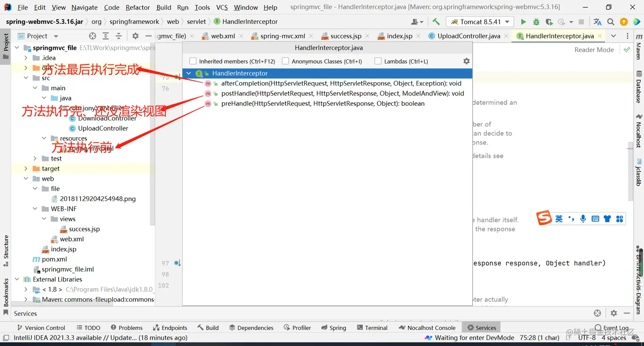Click implemented-method gutter icon at line 97
The height and width of the screenshot is (346, 644).
[177, 263]
